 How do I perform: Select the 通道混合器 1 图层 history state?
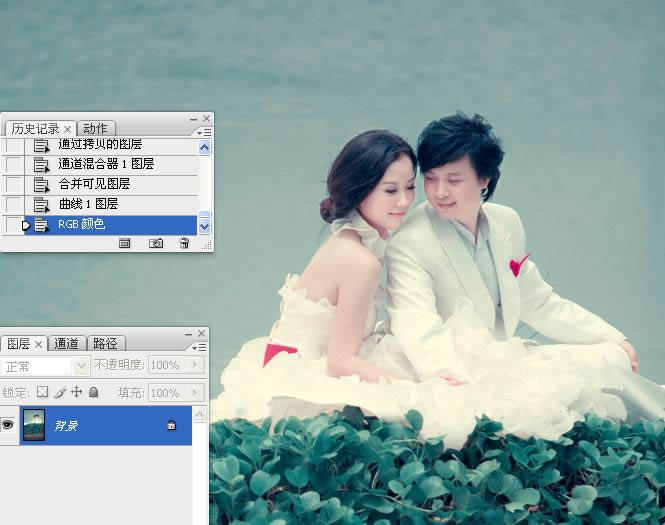[105, 164]
